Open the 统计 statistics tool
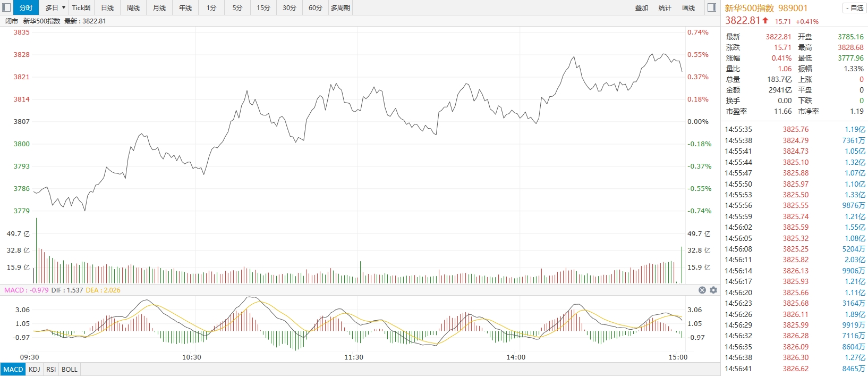This screenshot has height=376, width=868. pyautogui.click(x=665, y=7)
